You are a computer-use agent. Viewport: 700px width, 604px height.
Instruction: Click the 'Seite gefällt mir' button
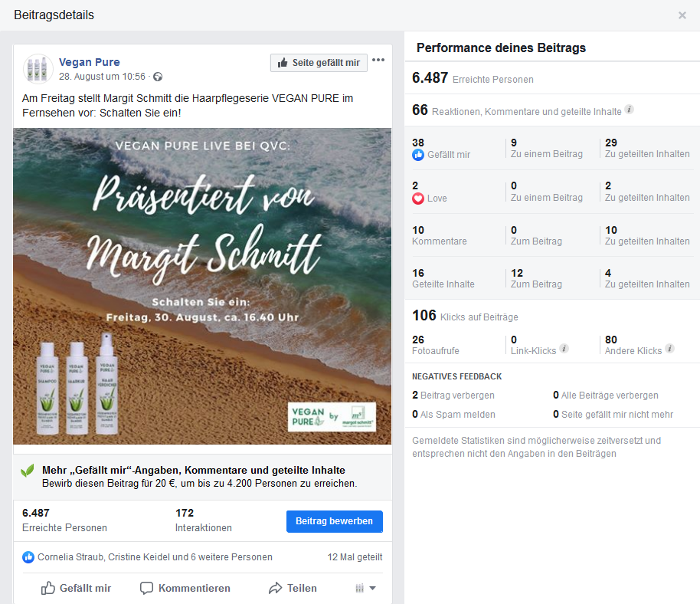(319, 63)
